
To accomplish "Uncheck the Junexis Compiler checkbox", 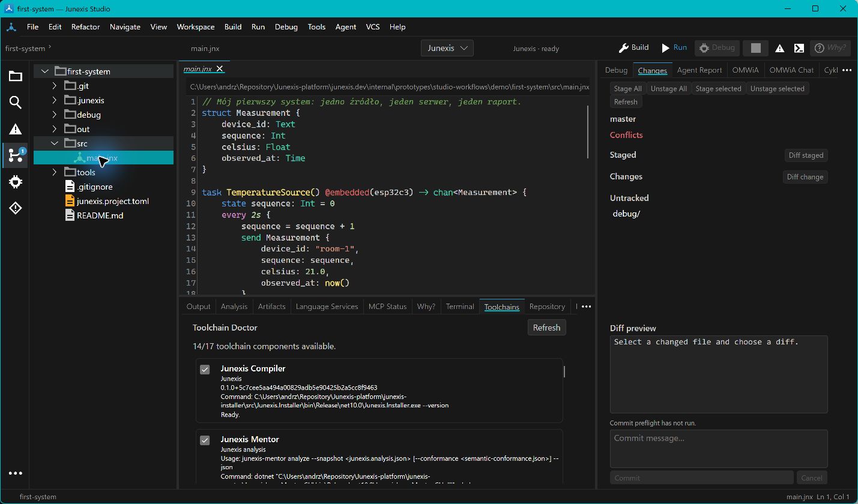I will click(205, 370).
